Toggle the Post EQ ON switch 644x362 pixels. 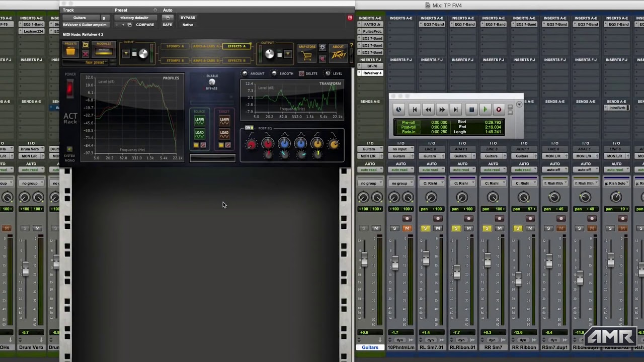coord(249,128)
